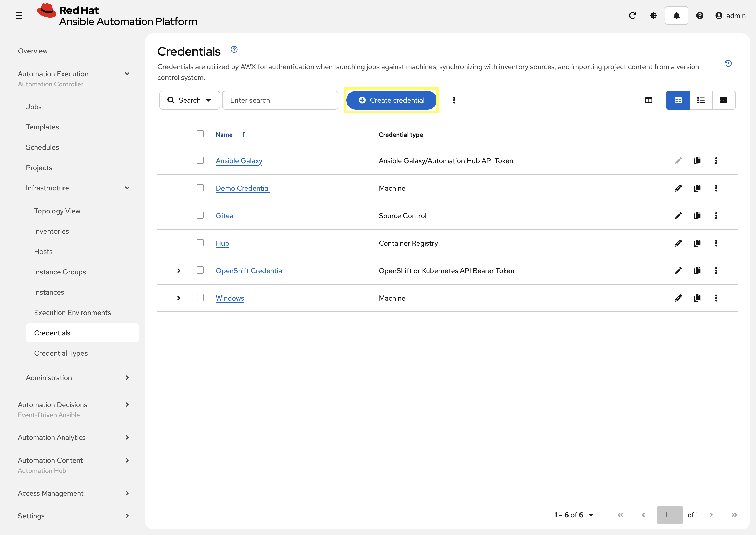Image resolution: width=756 pixels, height=535 pixels.
Task: Open the Search filter type dropdown
Action: tap(189, 100)
